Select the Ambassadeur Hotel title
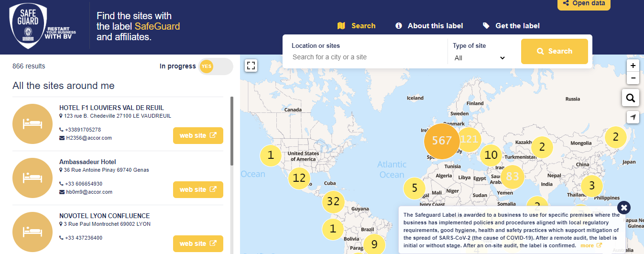Image resolution: width=644 pixels, height=254 pixels. [x=87, y=162]
